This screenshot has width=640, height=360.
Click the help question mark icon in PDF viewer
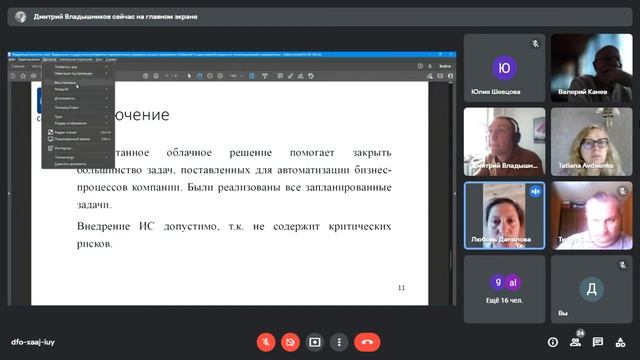point(420,66)
